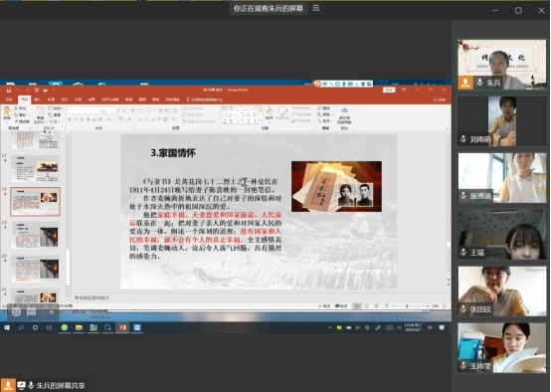Viewport: 551px width, 392px height.
Task: Click the zoom in plus button
Action: (428, 306)
